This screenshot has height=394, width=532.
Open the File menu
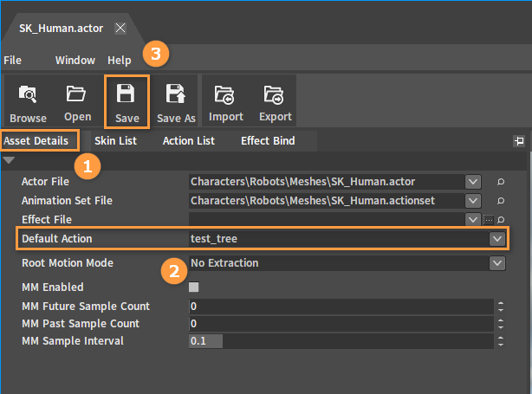tap(12, 61)
